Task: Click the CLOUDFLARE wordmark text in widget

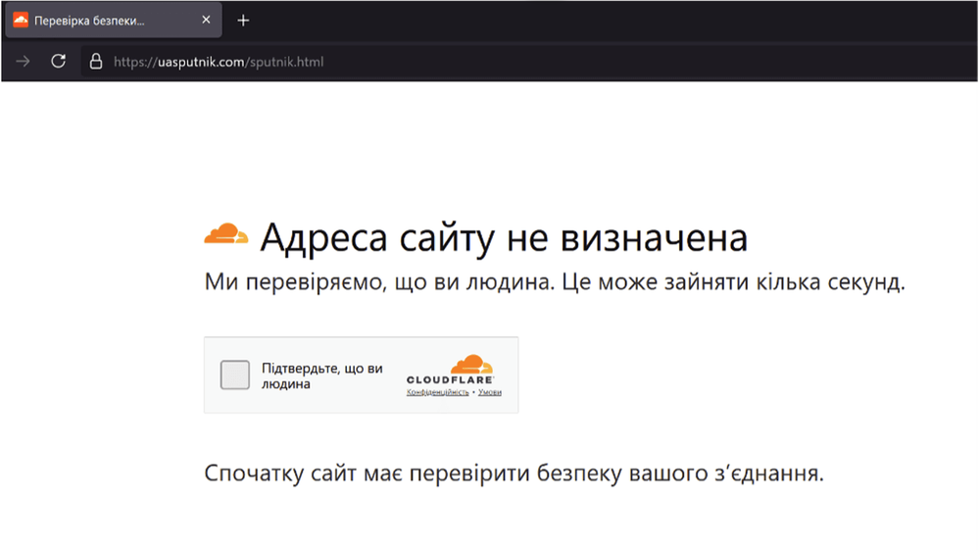Action: point(450,380)
